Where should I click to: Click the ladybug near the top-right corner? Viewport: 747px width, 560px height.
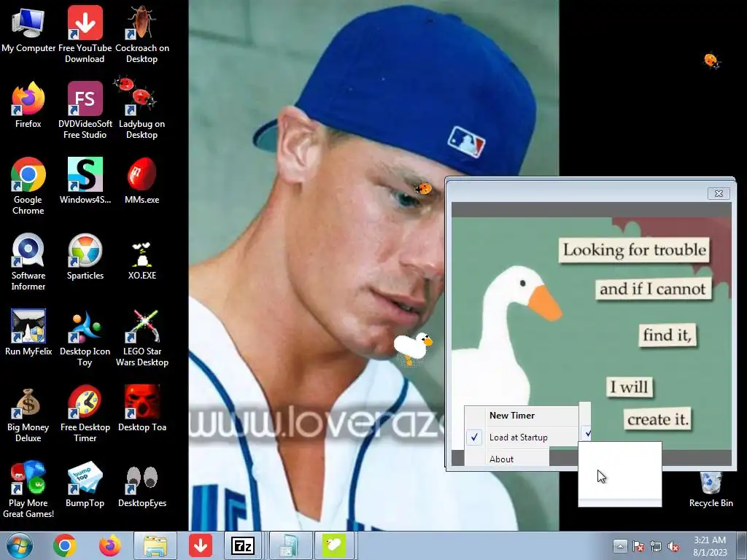pyautogui.click(x=712, y=61)
